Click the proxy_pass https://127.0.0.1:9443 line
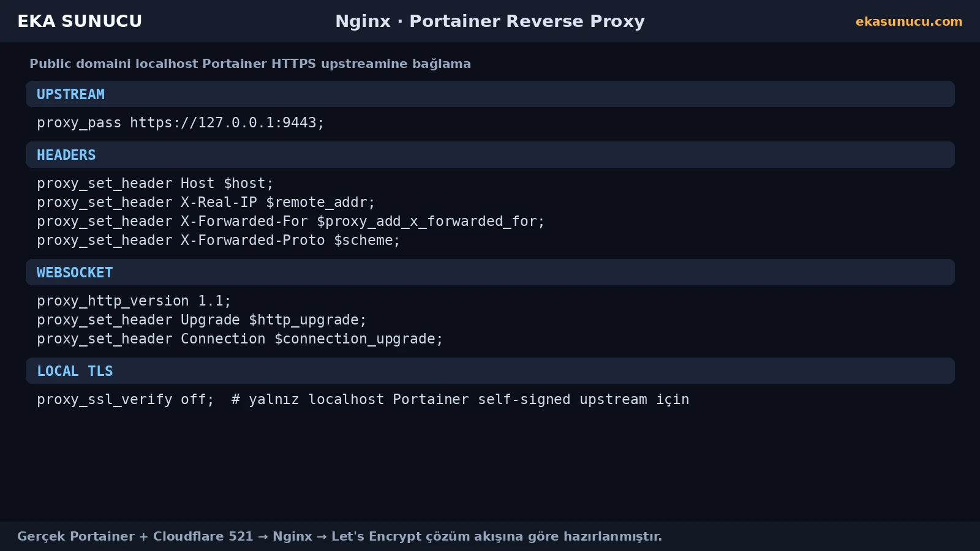The width and height of the screenshot is (980, 551). point(181,122)
